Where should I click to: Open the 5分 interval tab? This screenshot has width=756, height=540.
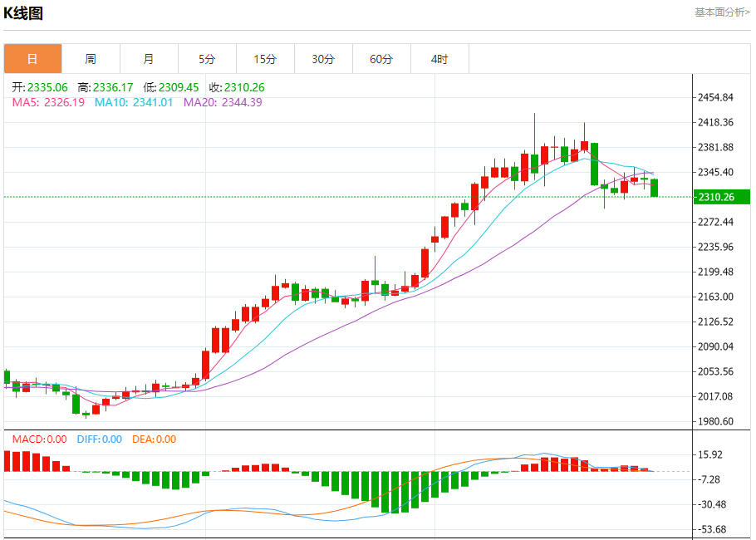coord(208,59)
